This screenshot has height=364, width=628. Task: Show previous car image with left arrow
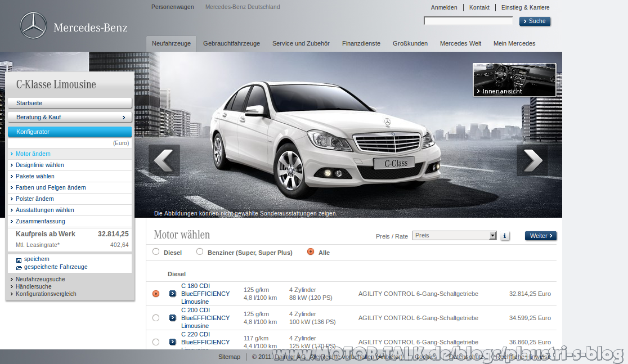pyautogui.click(x=164, y=160)
